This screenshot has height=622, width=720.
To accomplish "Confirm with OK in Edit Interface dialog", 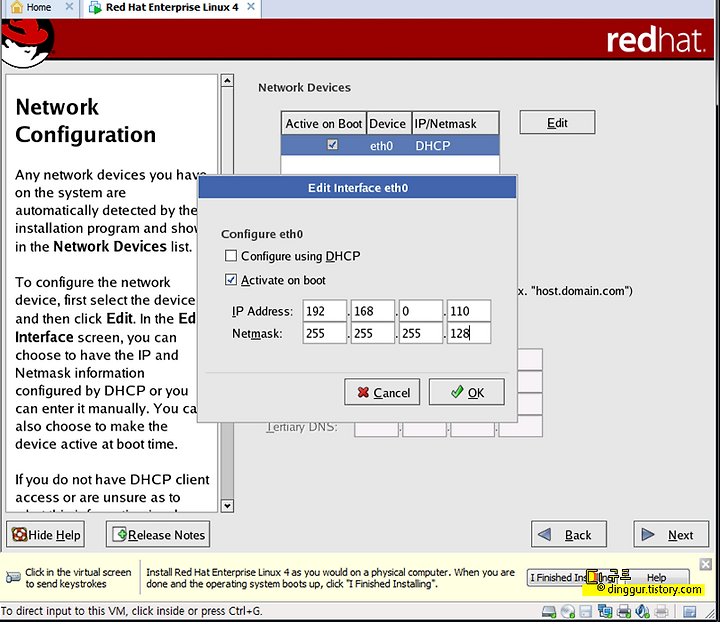I will 467,392.
